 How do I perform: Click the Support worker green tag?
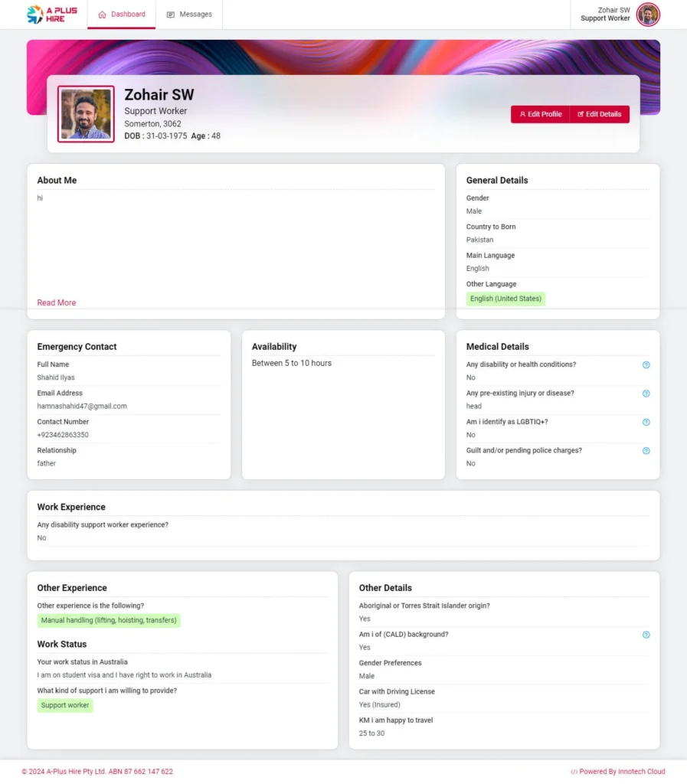click(65, 705)
